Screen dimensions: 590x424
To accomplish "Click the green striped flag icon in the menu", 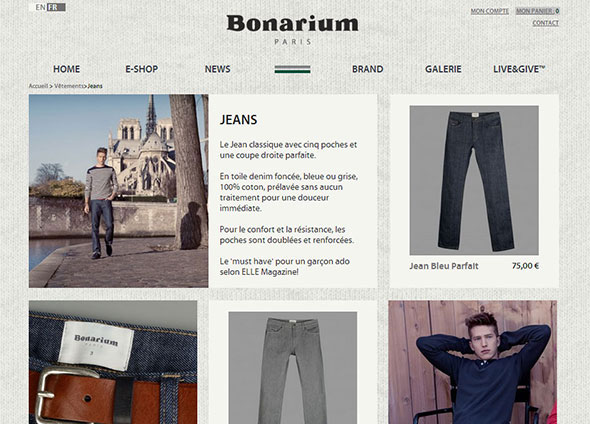I will 292,69.
